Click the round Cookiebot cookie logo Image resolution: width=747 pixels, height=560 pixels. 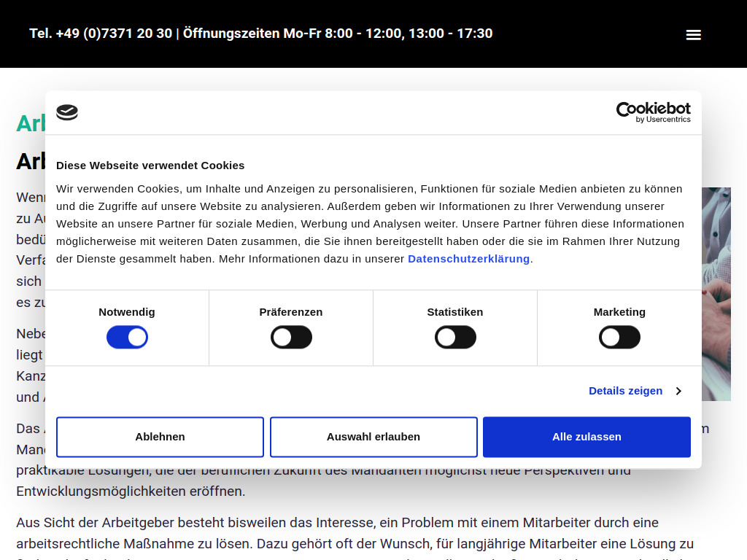tap(66, 112)
